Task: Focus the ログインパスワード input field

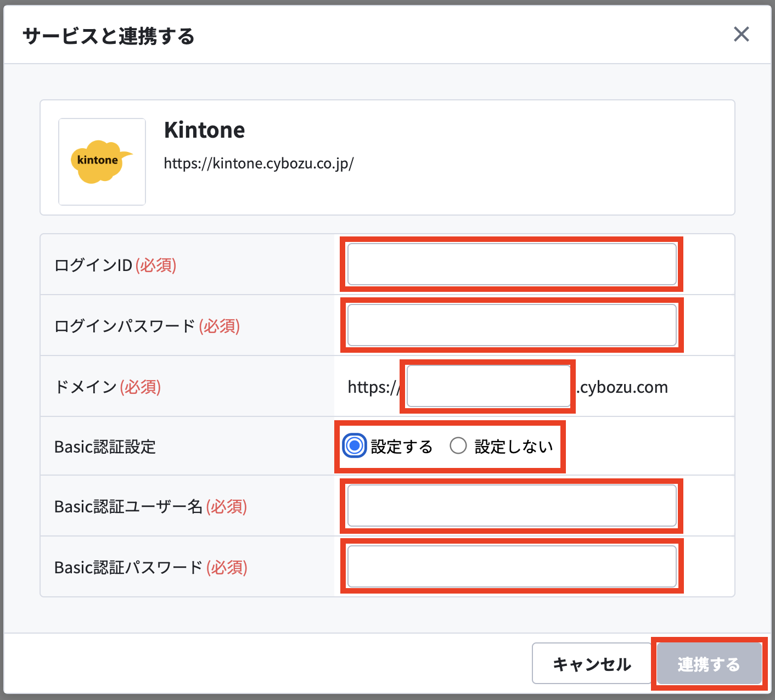Action: point(512,325)
